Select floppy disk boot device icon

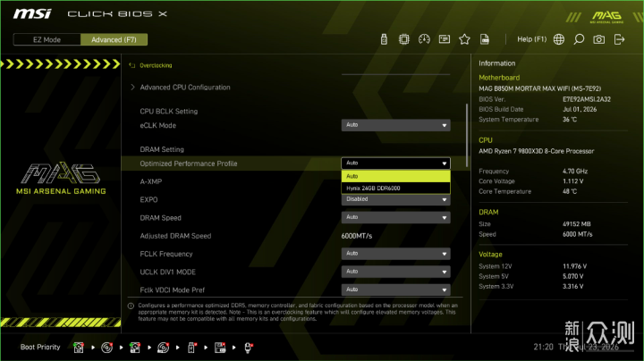(220, 348)
